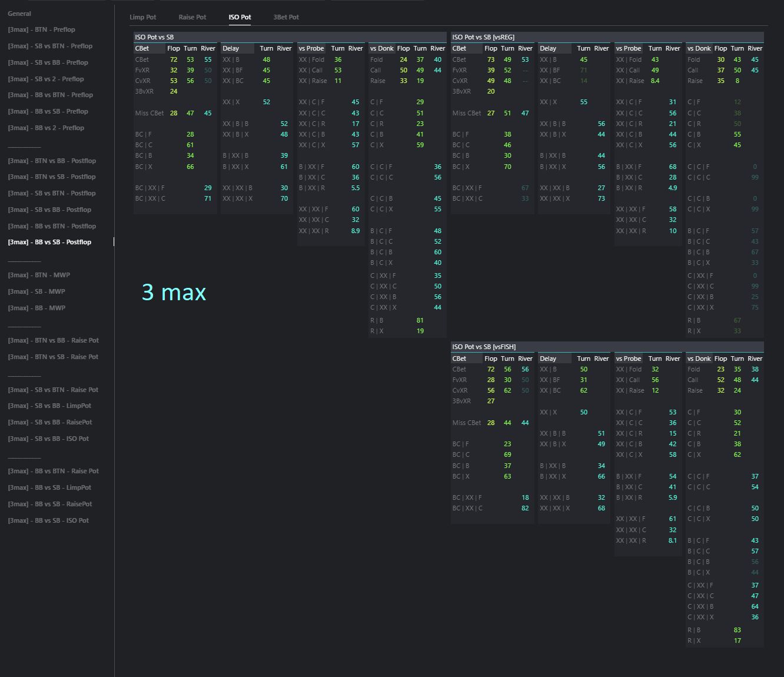Open [3max] - BB vs SB - ISO Pot
This screenshot has height=677, width=784.
tap(48, 520)
